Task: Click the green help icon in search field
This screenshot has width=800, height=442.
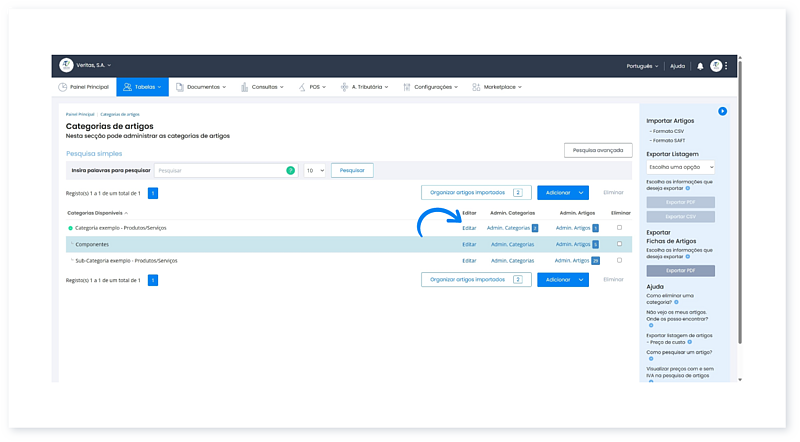Action: [x=291, y=171]
